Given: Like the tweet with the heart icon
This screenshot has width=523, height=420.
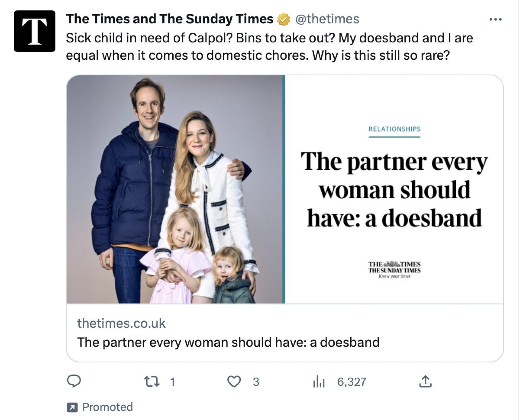Looking at the screenshot, I should (x=234, y=381).
